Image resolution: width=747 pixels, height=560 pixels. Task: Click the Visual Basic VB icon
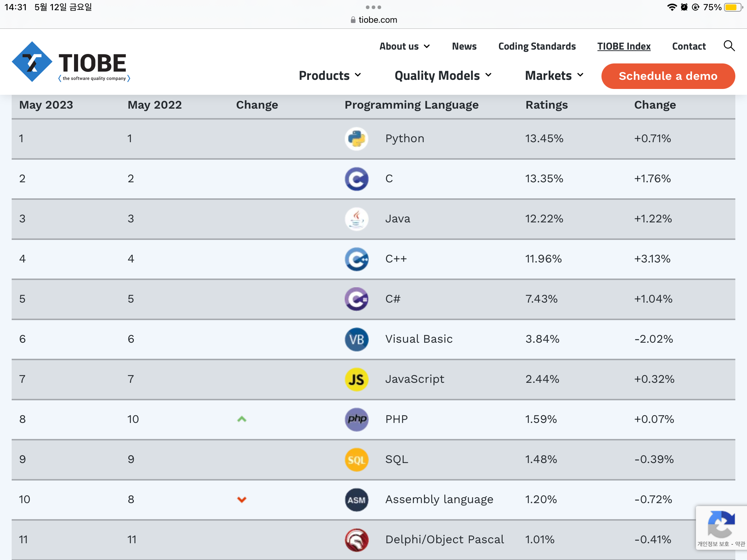point(356,339)
